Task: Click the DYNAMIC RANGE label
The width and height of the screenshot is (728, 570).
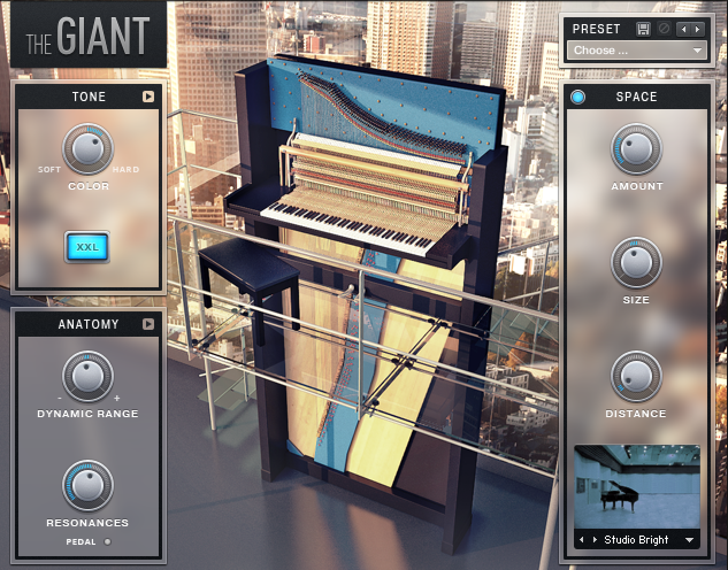Action: click(88, 414)
